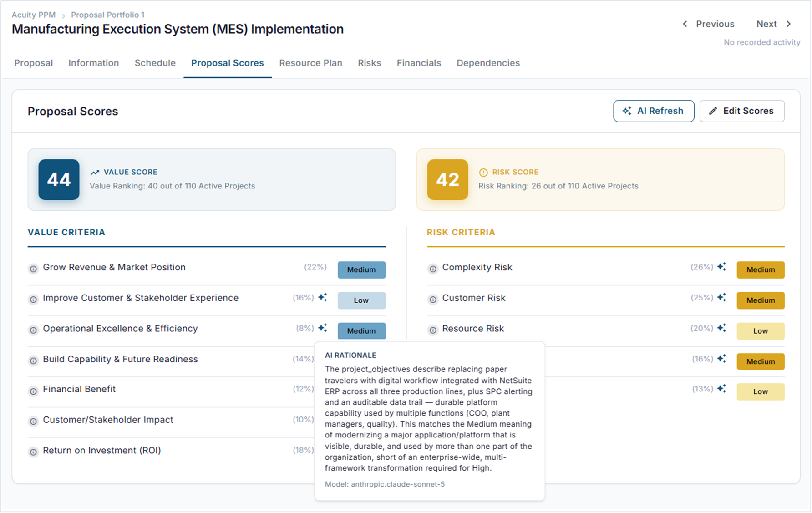Viewport: 812px width, 513px height.
Task: Open the Resource Plan tab
Action: tap(311, 63)
